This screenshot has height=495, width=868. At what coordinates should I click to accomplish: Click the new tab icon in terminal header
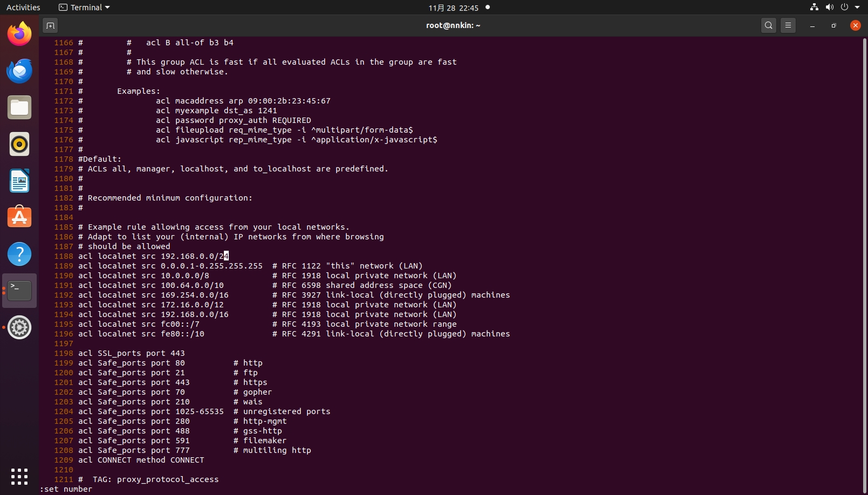click(x=50, y=25)
